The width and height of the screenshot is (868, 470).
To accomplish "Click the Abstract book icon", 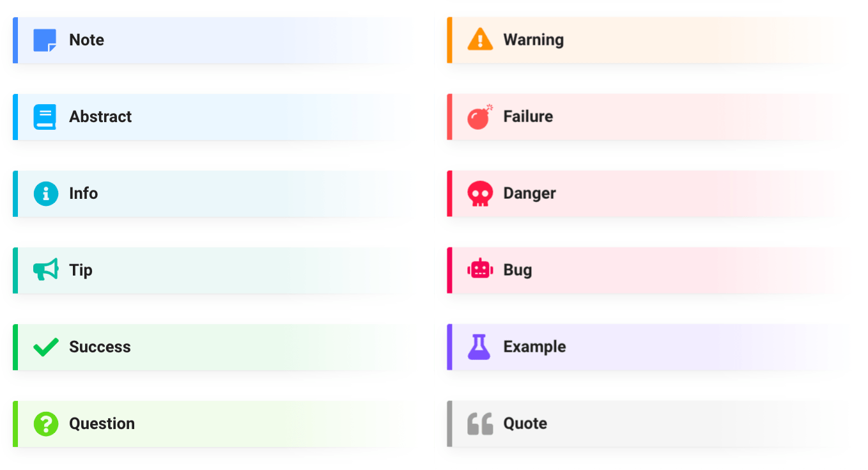I will (x=45, y=116).
